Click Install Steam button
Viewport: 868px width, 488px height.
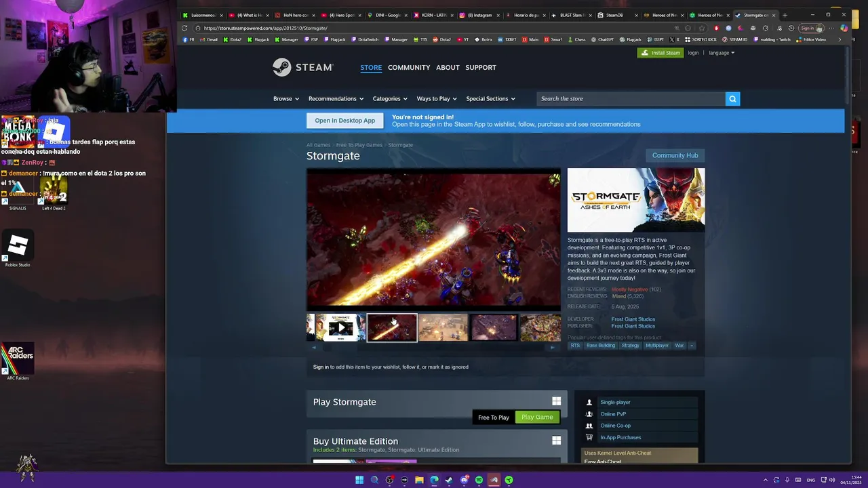[x=660, y=53]
